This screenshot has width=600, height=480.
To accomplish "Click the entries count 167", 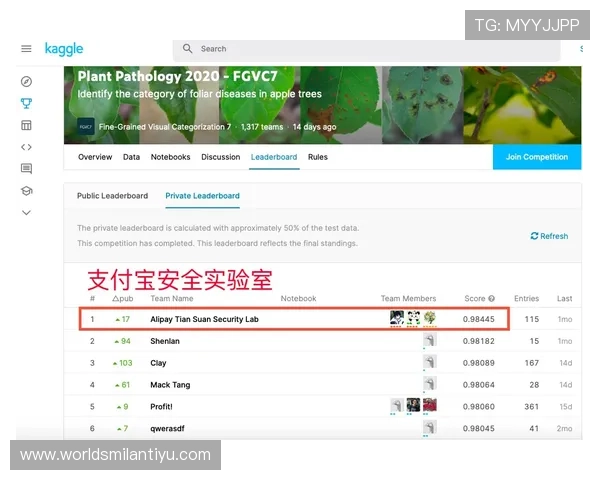I will coord(532,363).
